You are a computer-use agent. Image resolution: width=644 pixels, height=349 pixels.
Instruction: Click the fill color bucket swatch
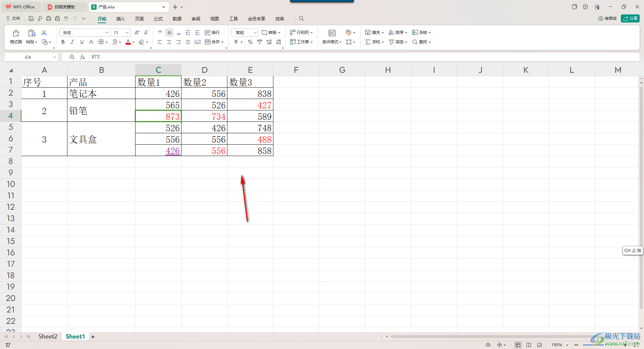pos(115,42)
